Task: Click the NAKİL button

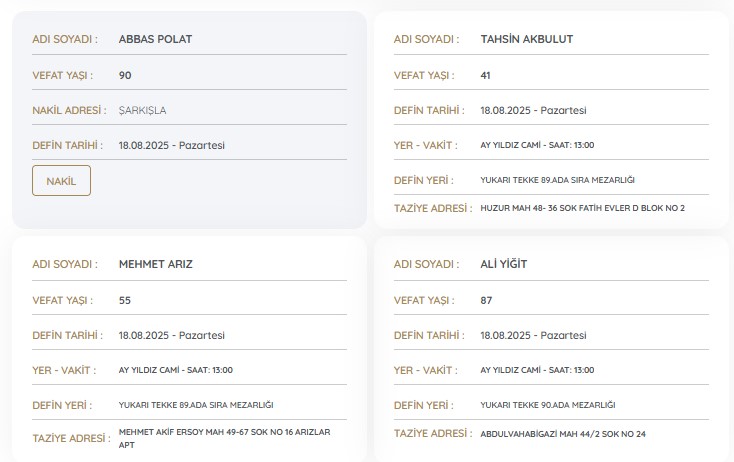Action: [x=61, y=181]
